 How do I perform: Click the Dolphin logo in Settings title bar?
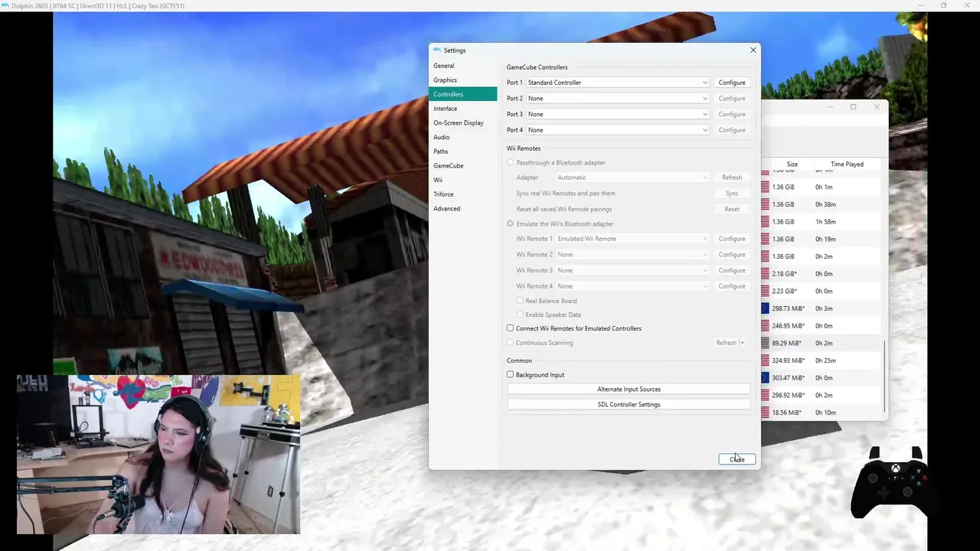[x=437, y=51]
